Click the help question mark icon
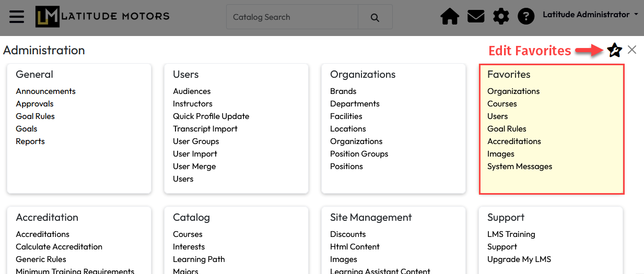This screenshot has height=274, width=644. [x=526, y=17]
